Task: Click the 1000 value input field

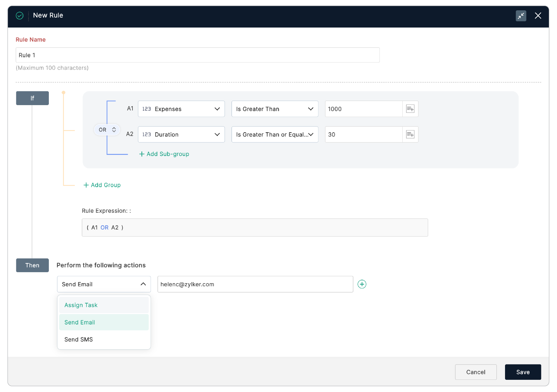Action: (364, 109)
